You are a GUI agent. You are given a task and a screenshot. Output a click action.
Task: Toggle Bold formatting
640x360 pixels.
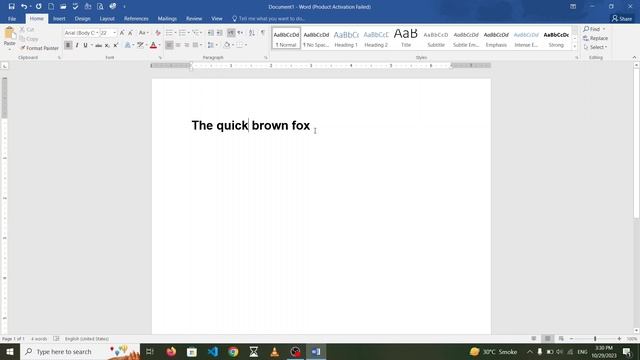click(x=68, y=45)
